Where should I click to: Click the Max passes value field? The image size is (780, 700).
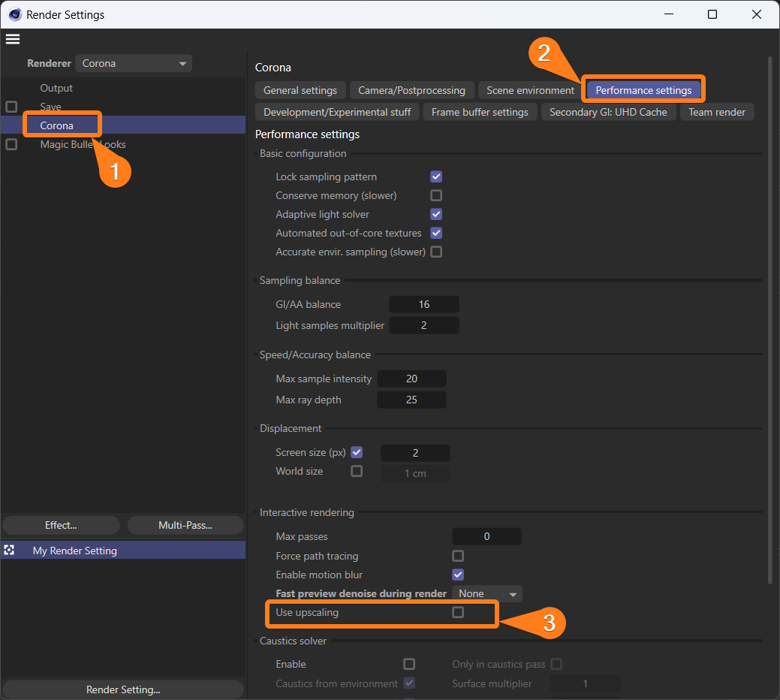(x=486, y=536)
